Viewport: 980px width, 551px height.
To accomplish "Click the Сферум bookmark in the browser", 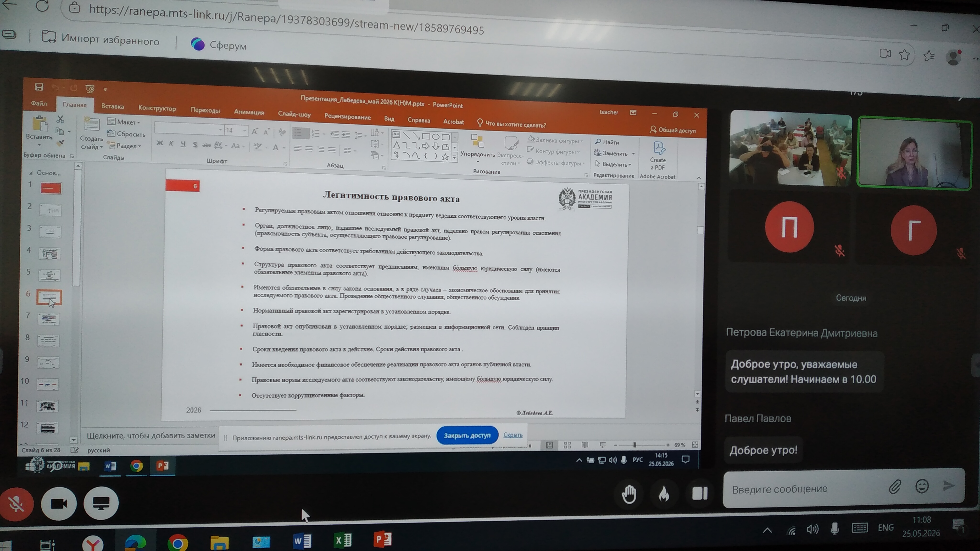I will pyautogui.click(x=218, y=45).
